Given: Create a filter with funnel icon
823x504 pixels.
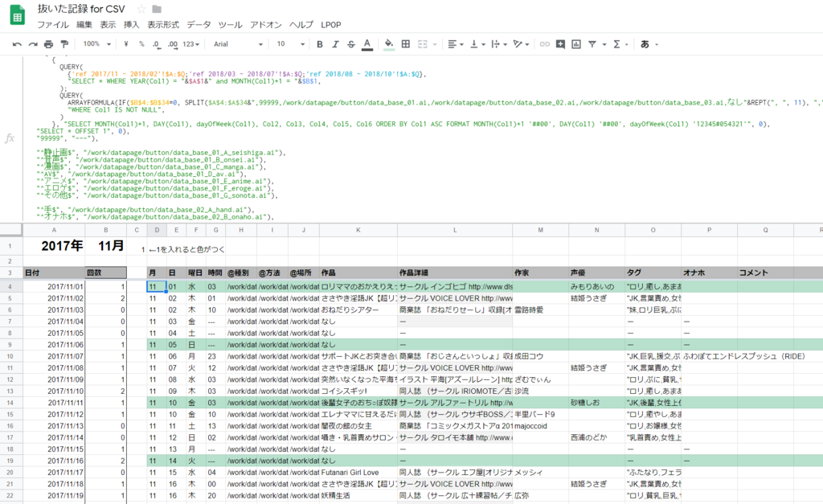Looking at the screenshot, I should [592, 44].
